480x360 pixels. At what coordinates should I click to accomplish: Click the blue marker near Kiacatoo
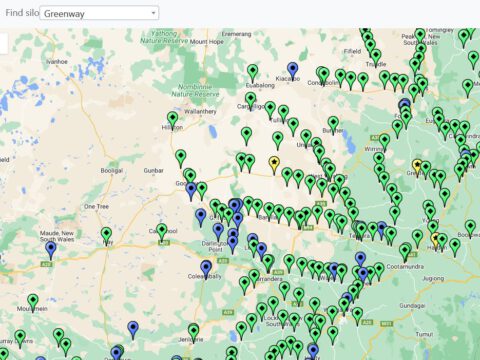[x=292, y=71]
